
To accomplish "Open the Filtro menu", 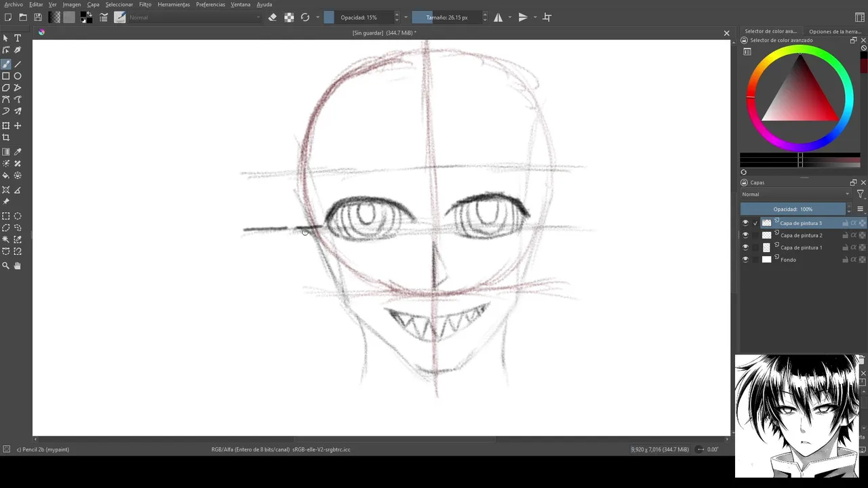I will tap(145, 5).
